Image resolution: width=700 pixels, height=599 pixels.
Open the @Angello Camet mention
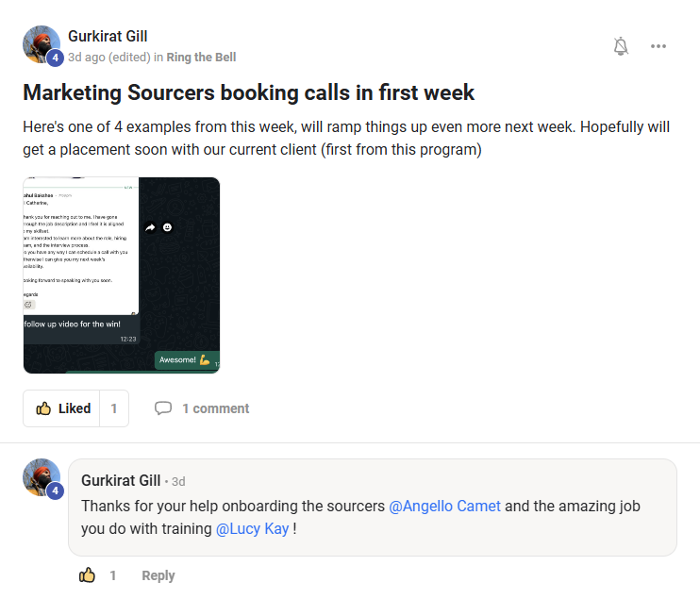pos(444,506)
